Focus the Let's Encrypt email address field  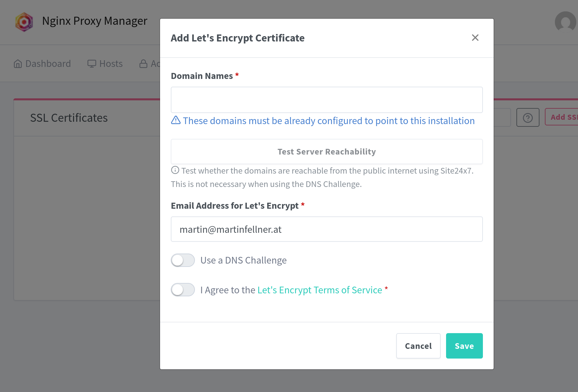click(x=327, y=229)
